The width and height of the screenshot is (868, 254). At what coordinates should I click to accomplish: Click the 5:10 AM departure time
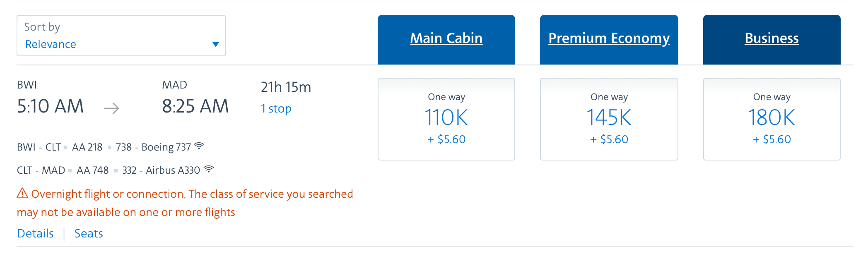50,106
